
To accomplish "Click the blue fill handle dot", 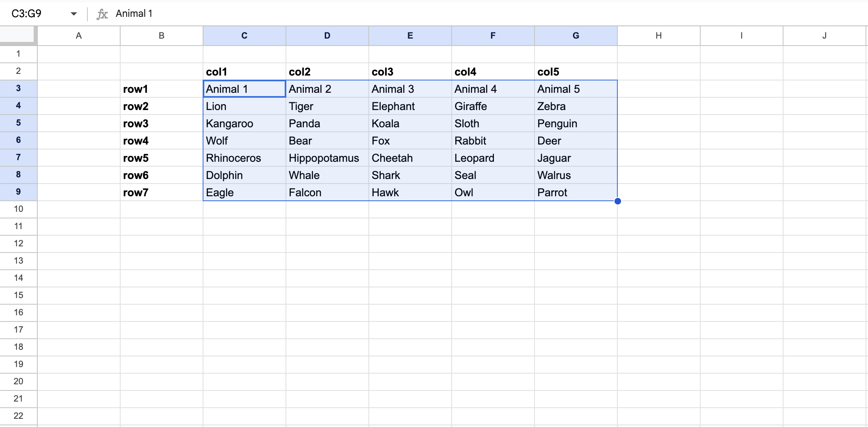I will point(617,201).
